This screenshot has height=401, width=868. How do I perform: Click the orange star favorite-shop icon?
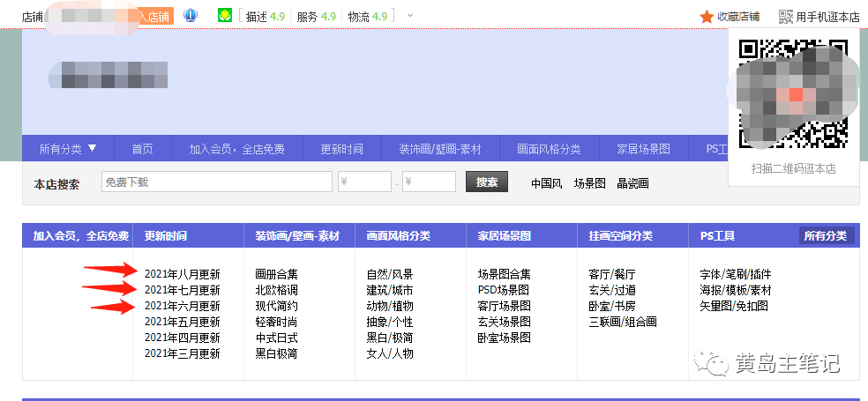706,17
